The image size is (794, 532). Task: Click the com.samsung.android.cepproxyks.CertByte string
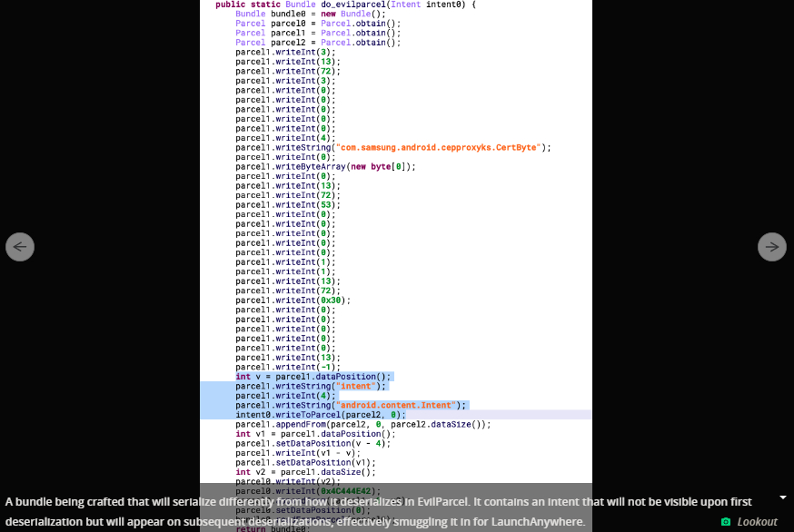click(439, 147)
